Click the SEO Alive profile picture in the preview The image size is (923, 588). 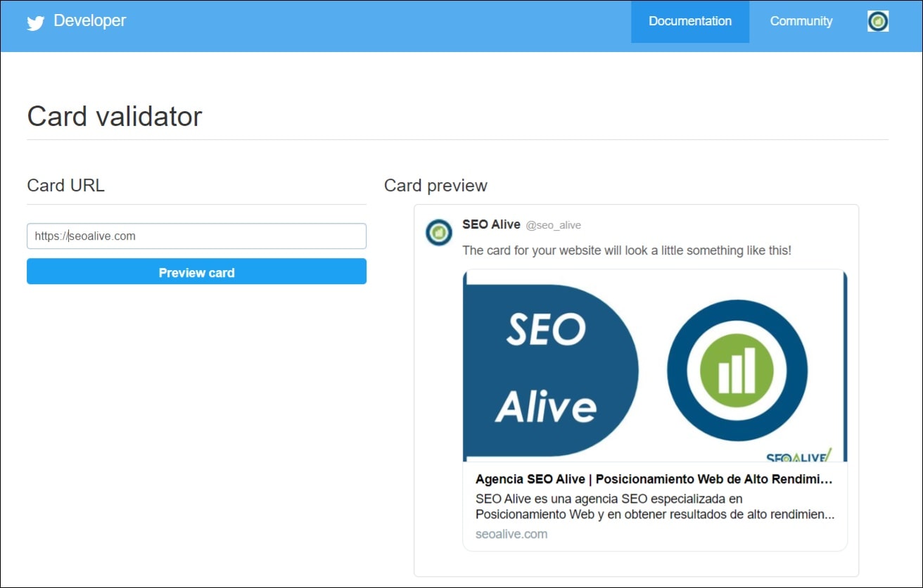click(x=439, y=233)
